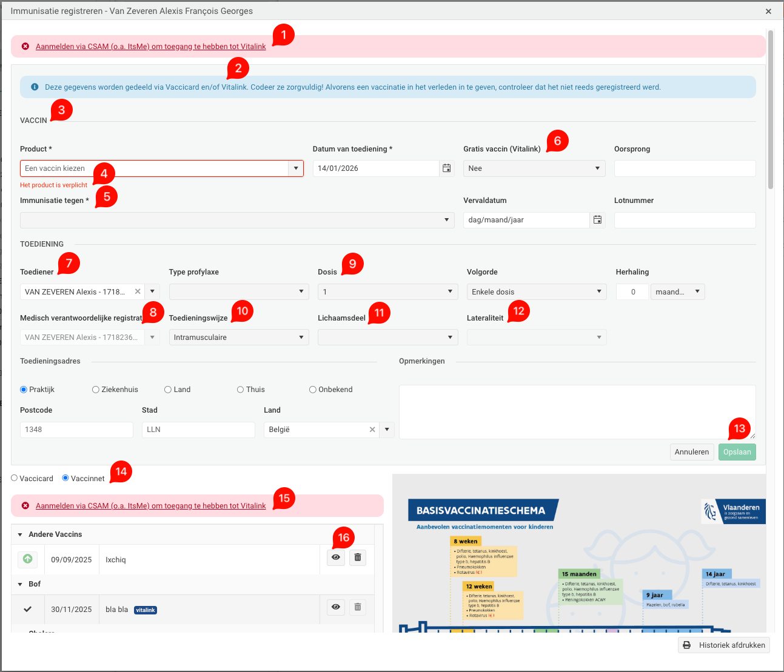The image size is (784, 672).
Task: Click the Annuleren button
Action: 691,452
